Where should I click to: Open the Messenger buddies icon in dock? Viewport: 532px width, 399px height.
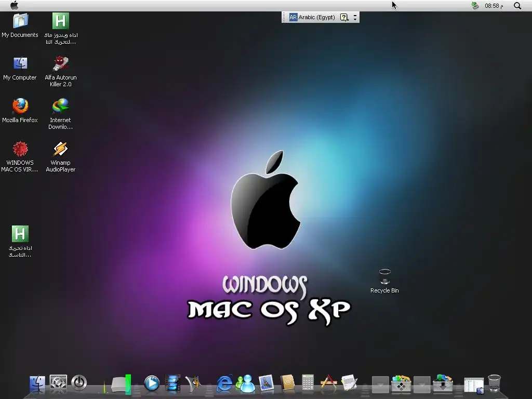(x=245, y=384)
